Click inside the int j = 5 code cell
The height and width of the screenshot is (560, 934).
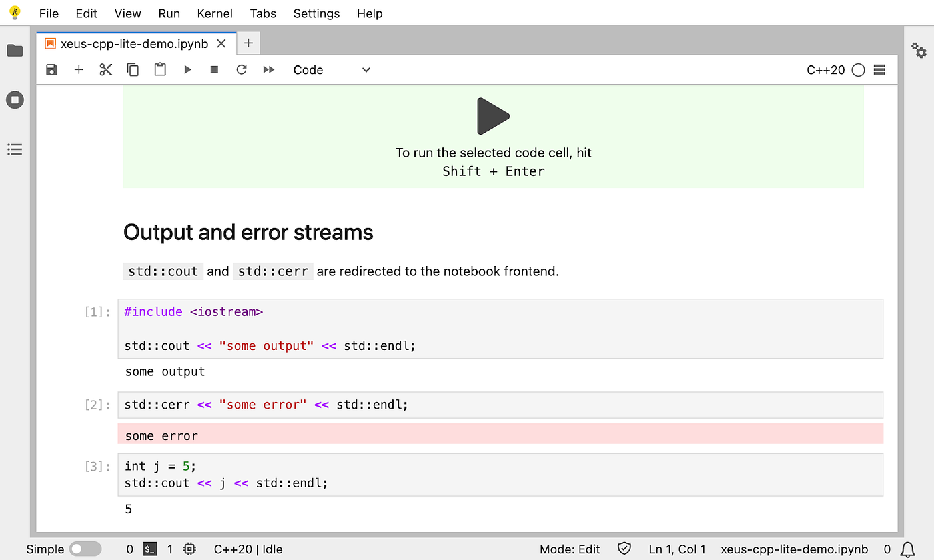click(x=500, y=475)
